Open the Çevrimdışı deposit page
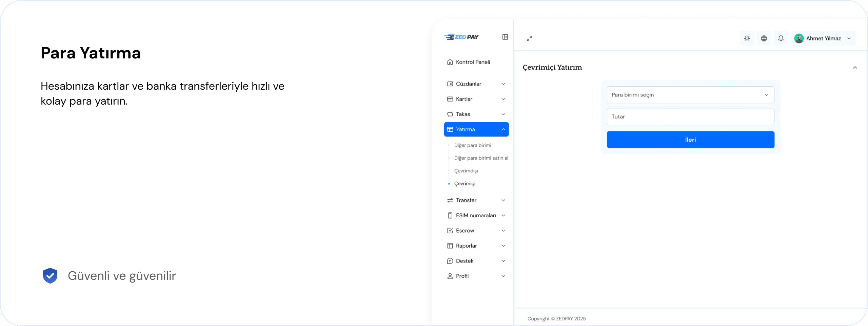 click(466, 171)
